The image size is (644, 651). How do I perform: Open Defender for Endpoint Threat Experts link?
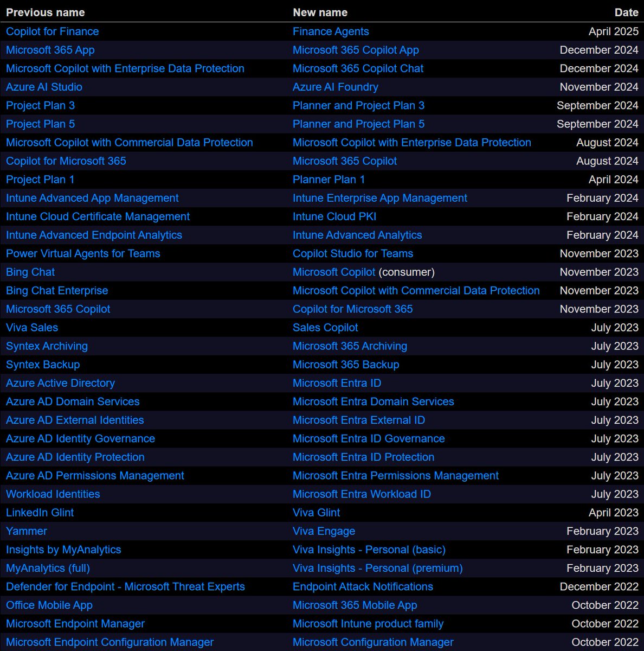(x=125, y=586)
